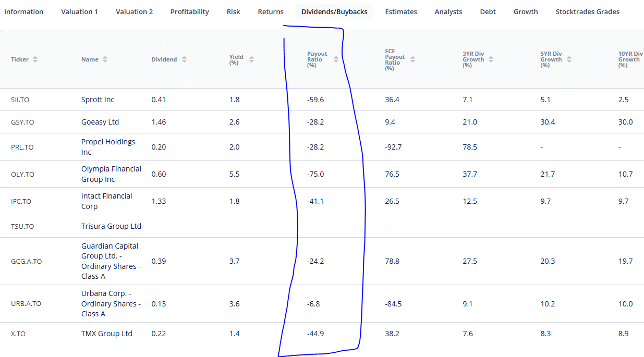Open the Estimates tab

pos(401,11)
